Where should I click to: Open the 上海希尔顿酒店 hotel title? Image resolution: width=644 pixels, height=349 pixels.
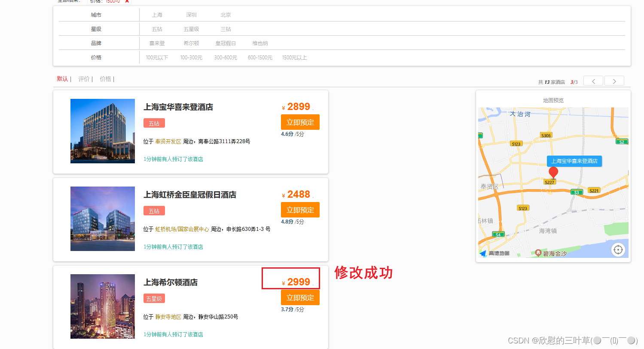(x=171, y=283)
